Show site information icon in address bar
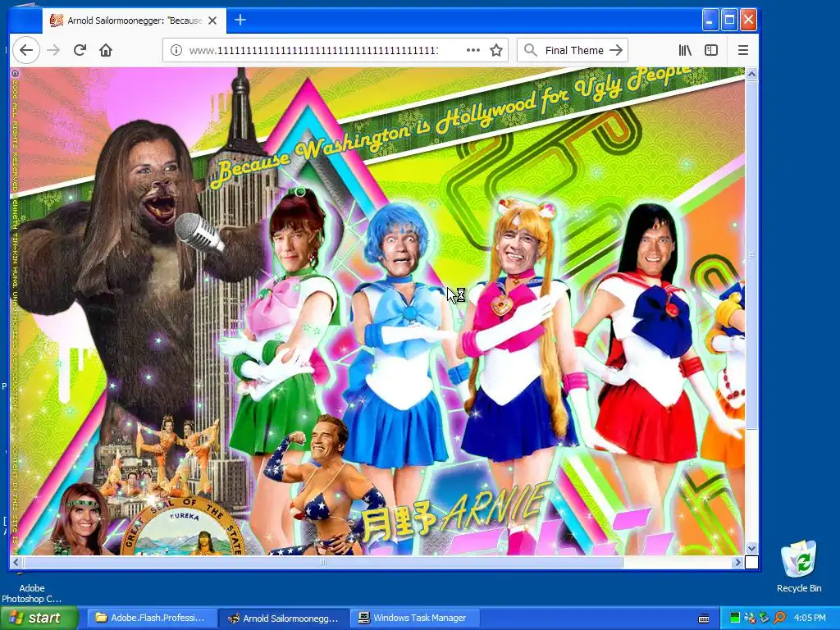The width and height of the screenshot is (840, 630). [x=176, y=50]
